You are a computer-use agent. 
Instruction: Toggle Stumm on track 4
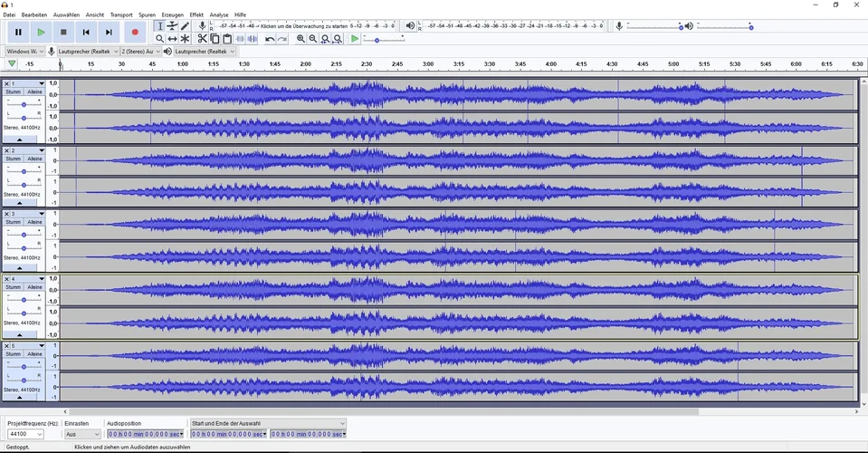(x=13, y=287)
